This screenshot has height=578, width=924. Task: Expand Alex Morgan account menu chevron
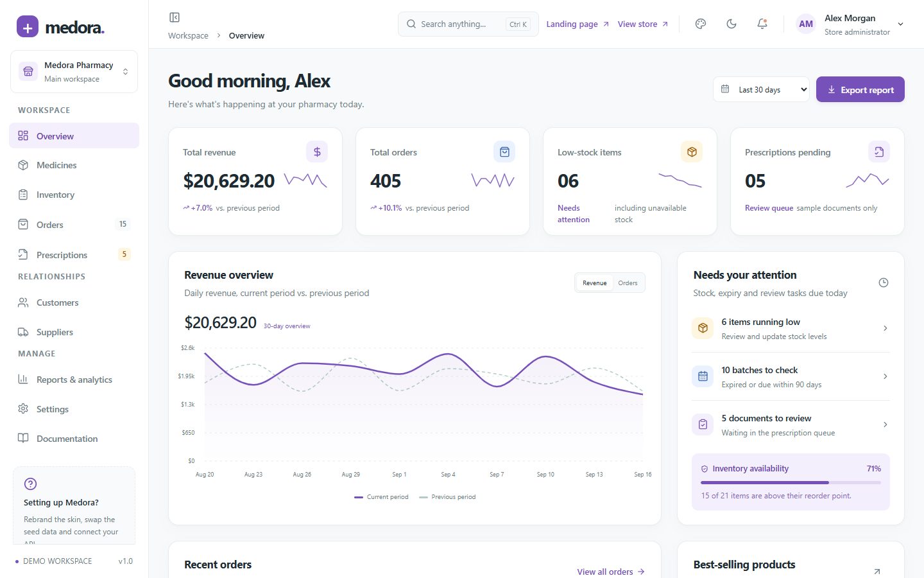(900, 24)
